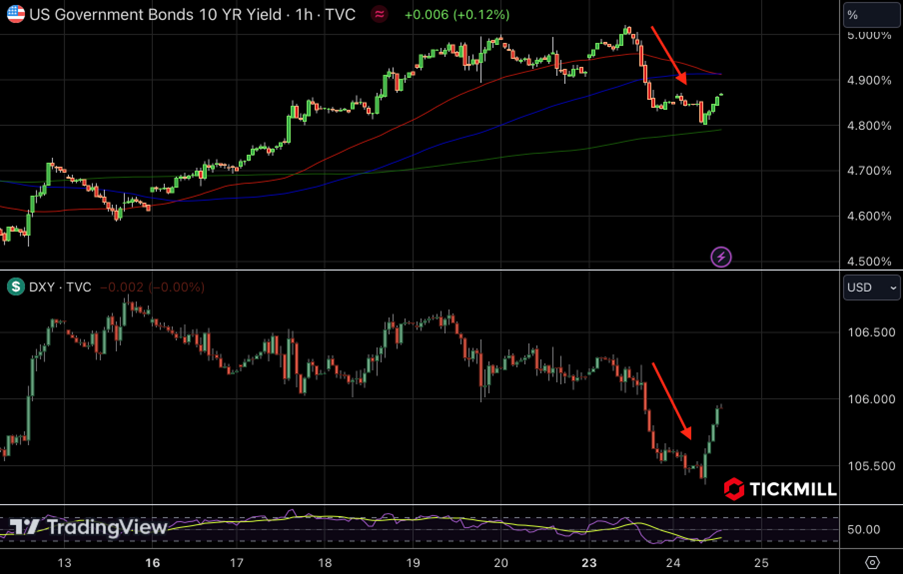Image resolution: width=903 pixels, height=574 pixels.
Task: Click the % price scale button
Action: [871, 16]
